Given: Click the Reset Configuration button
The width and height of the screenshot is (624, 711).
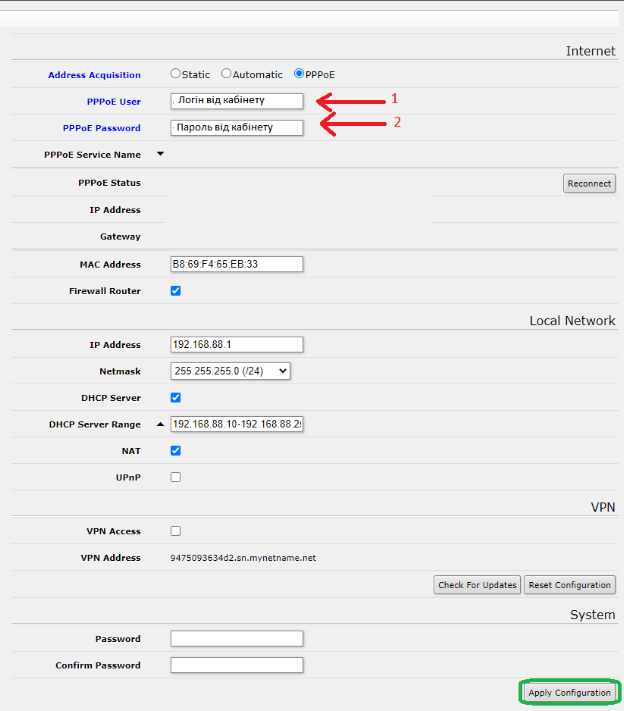Looking at the screenshot, I should 569,585.
